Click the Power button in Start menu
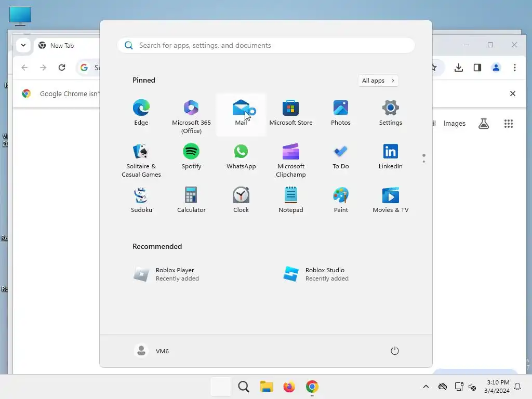 (x=395, y=351)
